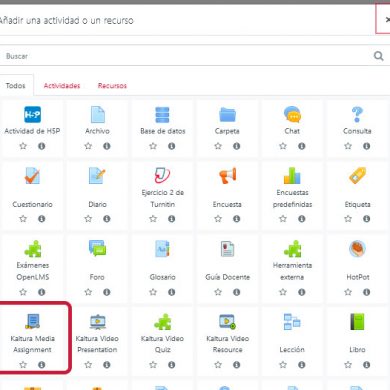Screen dimensions: 390x390
Task: Select the Actividad de H5P icon
Action: pyautogui.click(x=32, y=115)
